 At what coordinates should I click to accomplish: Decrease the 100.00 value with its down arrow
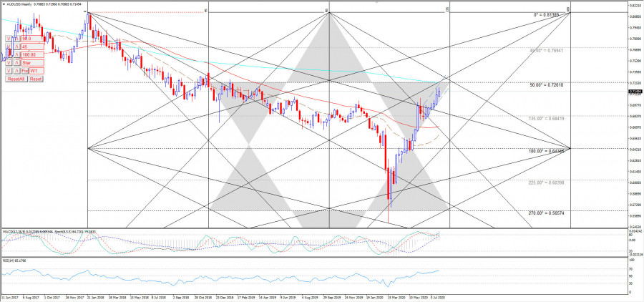[x=9, y=54]
